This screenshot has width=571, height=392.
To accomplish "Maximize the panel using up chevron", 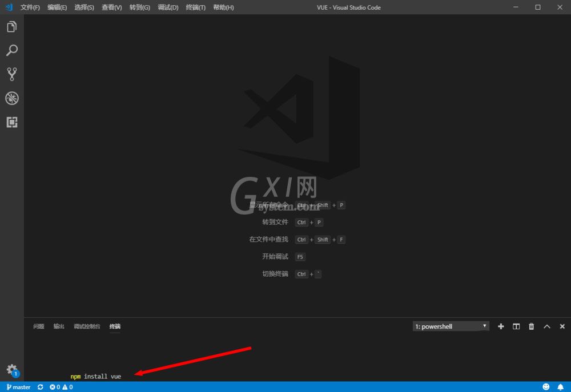I will [546, 326].
